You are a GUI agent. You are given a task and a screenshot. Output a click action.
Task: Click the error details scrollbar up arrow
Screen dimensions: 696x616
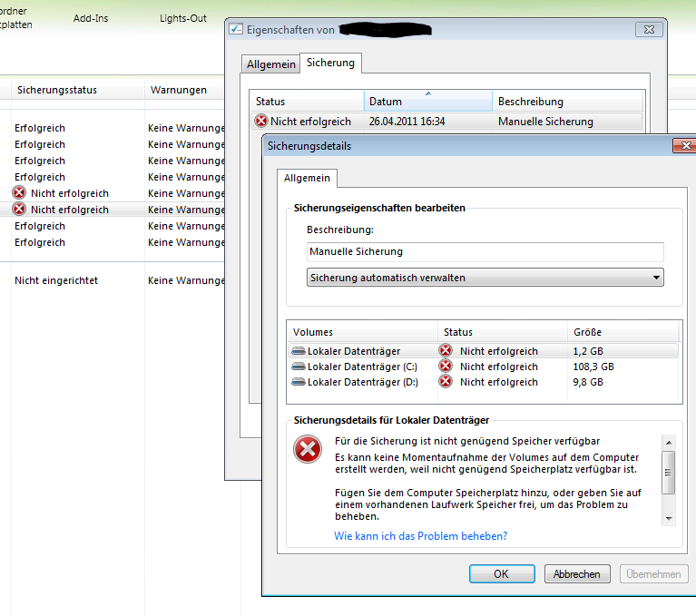click(x=669, y=443)
